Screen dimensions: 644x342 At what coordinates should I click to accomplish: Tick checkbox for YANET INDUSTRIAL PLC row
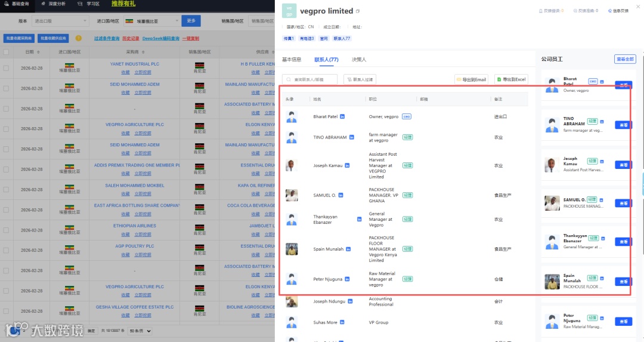(x=6, y=68)
